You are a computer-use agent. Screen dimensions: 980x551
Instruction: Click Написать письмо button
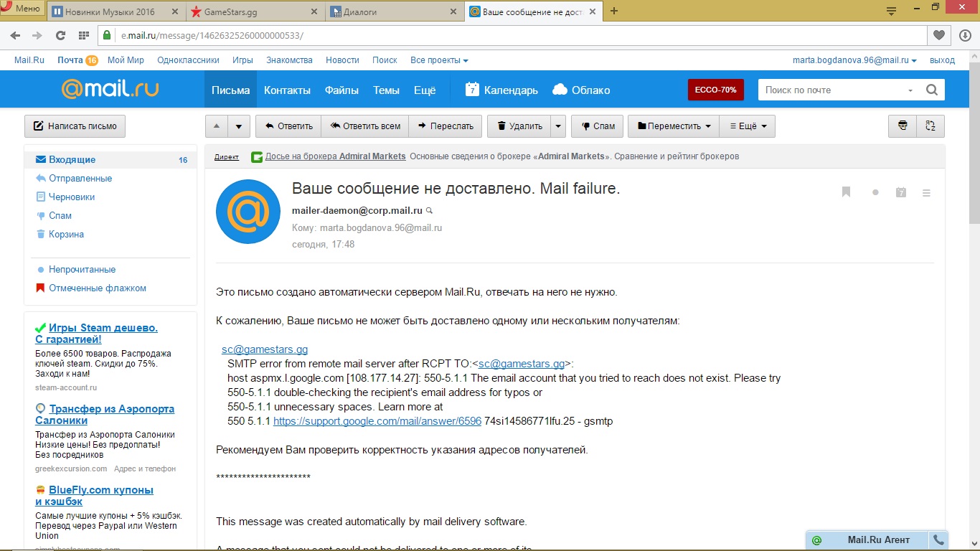(75, 126)
